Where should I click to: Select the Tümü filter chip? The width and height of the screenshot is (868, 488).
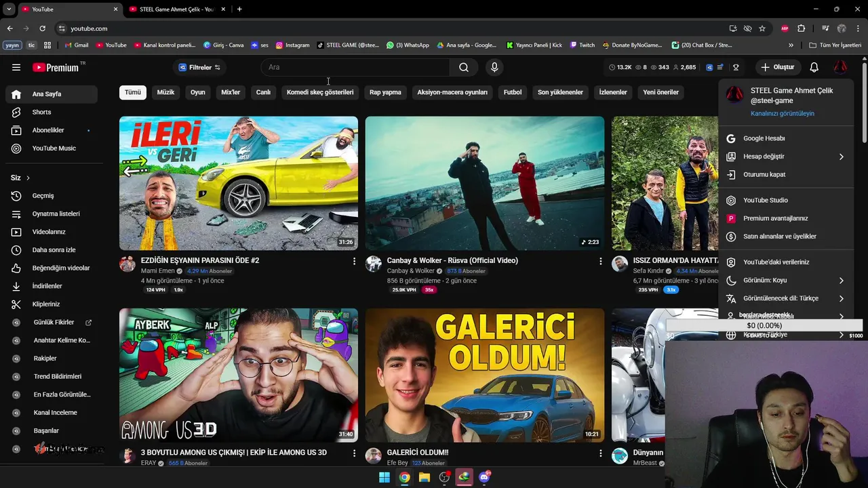click(133, 92)
